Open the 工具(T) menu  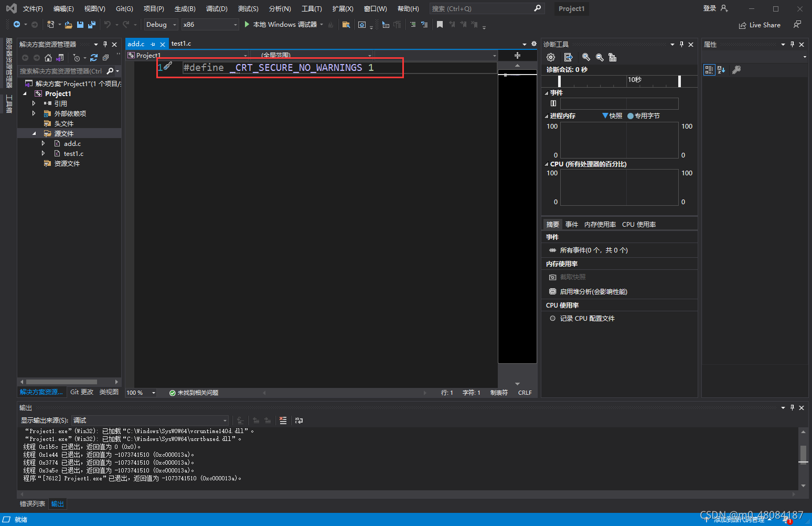point(312,8)
